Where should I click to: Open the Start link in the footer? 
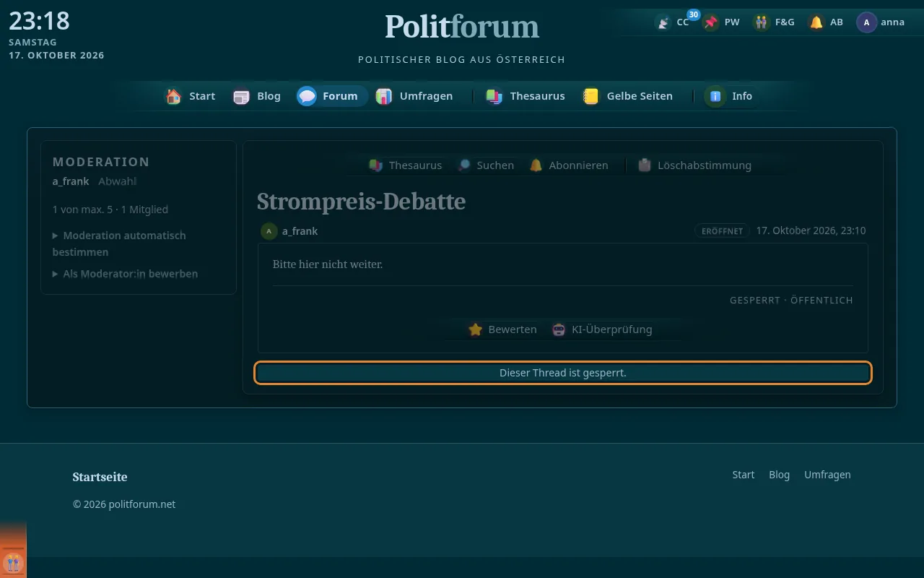(744, 475)
